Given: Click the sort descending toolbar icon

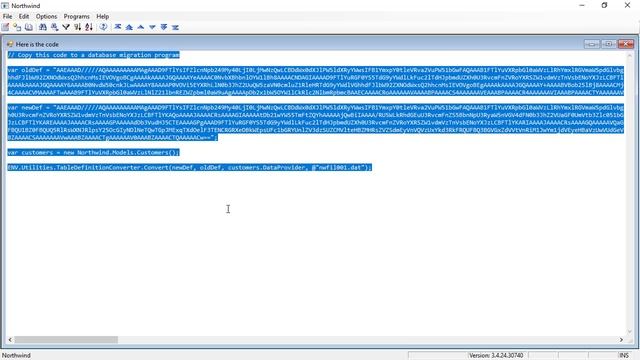Looking at the screenshot, I should pos(89,27).
